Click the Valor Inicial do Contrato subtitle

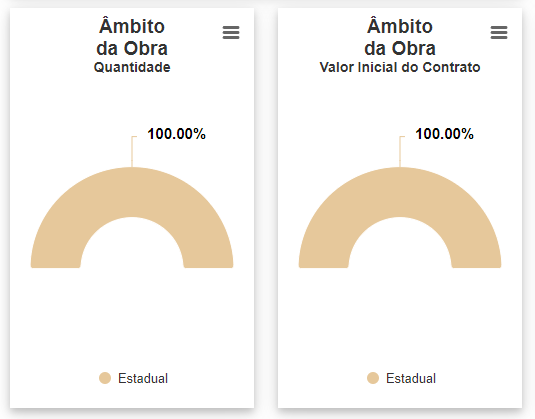tap(400, 67)
